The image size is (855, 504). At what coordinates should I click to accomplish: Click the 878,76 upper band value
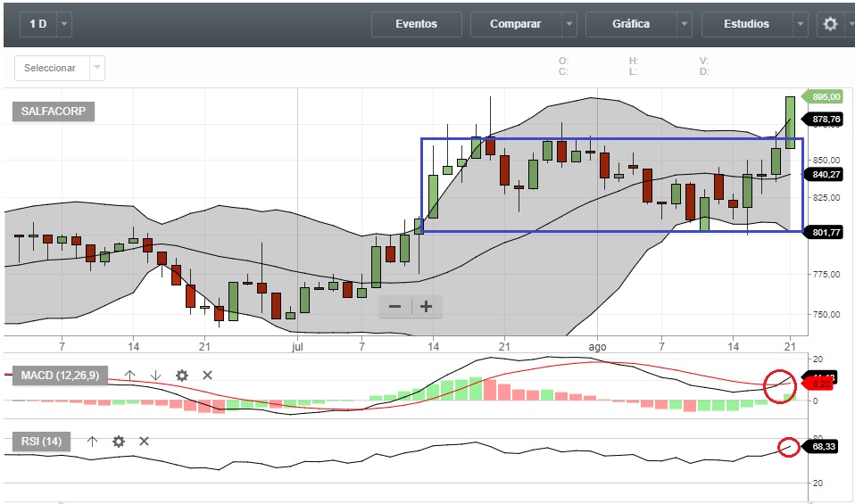[824, 120]
